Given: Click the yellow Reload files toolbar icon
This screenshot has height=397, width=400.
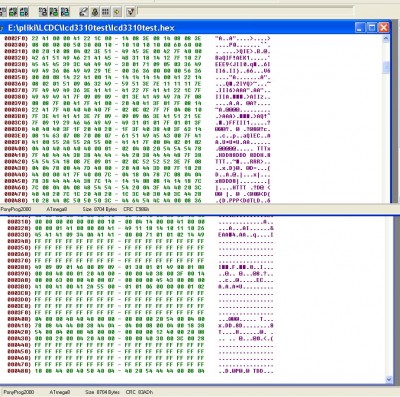Looking at the screenshot, I should [117, 12].
